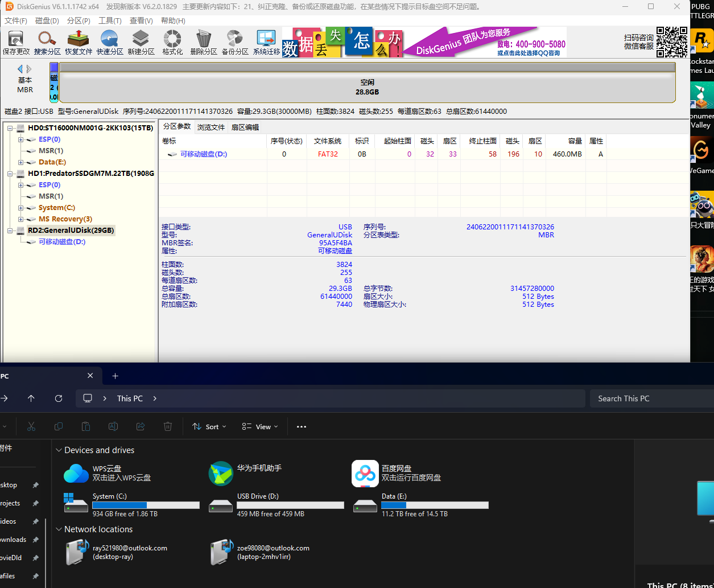Image resolution: width=714 pixels, height=588 pixels.
Task: Click the DiskGenius QR code image
Action: pos(672,42)
